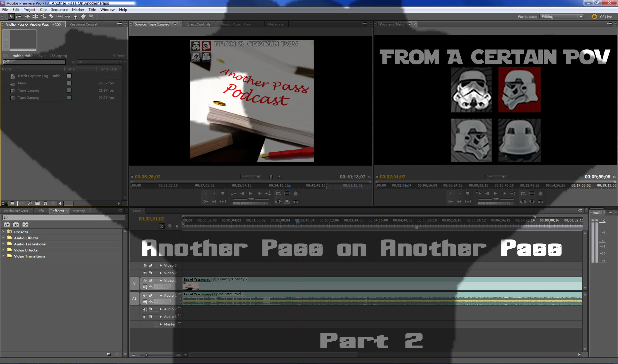Filter effects by YUV icon
The width and height of the screenshot is (618, 364).
pyautogui.click(x=25, y=225)
